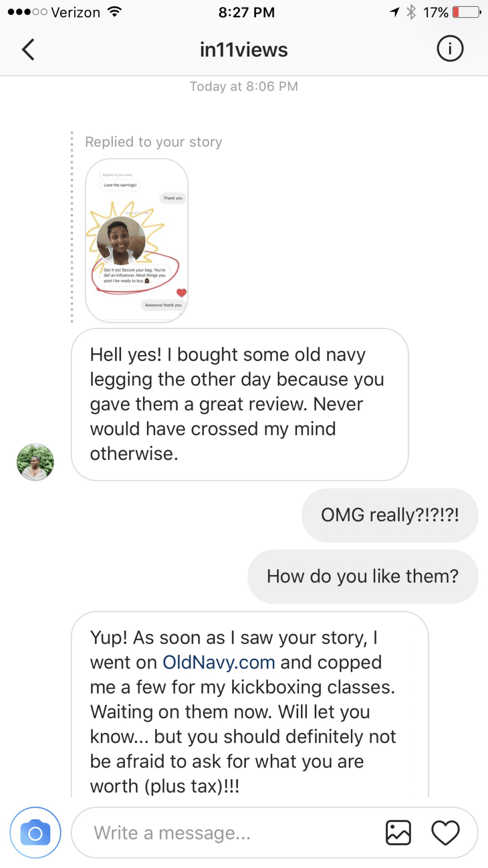
Task: Tap the "Replied to your story" label
Action: click(153, 142)
